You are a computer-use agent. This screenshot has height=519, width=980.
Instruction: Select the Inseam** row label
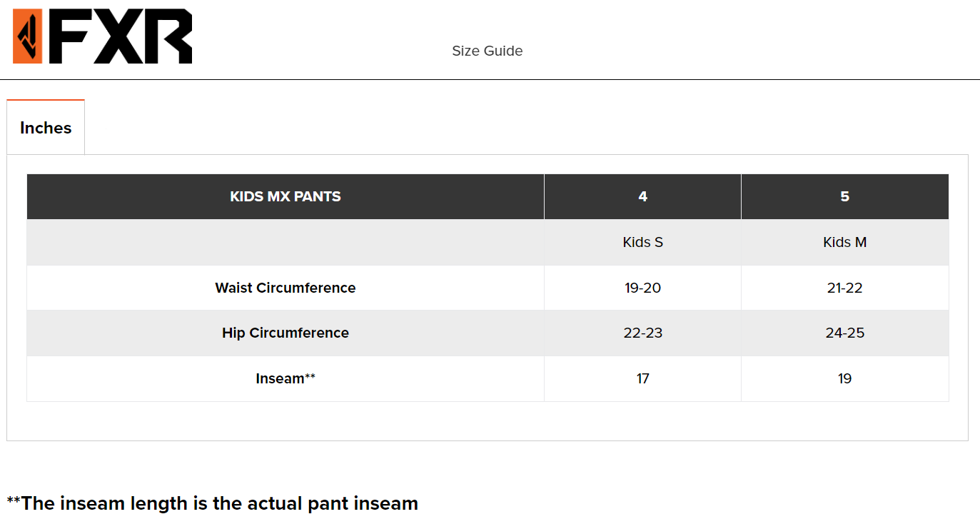286,378
